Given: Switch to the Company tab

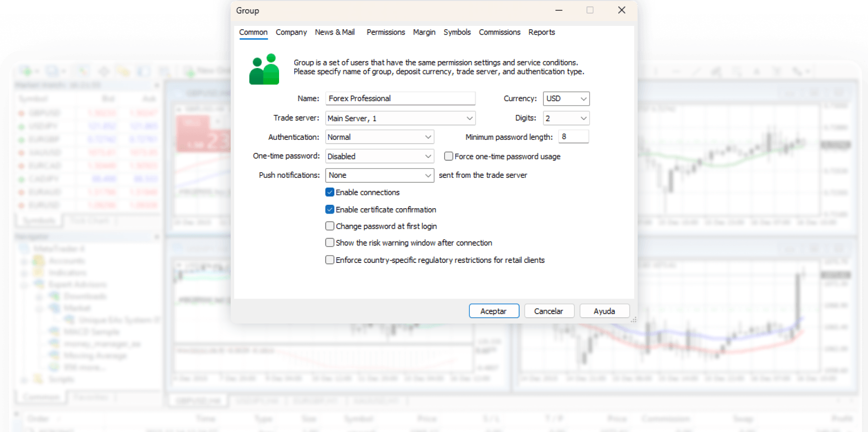Looking at the screenshot, I should [x=291, y=32].
